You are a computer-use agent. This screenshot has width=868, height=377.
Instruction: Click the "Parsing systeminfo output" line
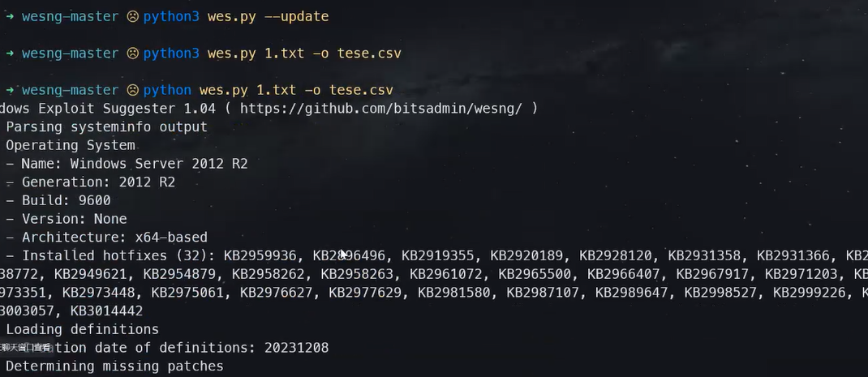pyautogui.click(x=106, y=126)
